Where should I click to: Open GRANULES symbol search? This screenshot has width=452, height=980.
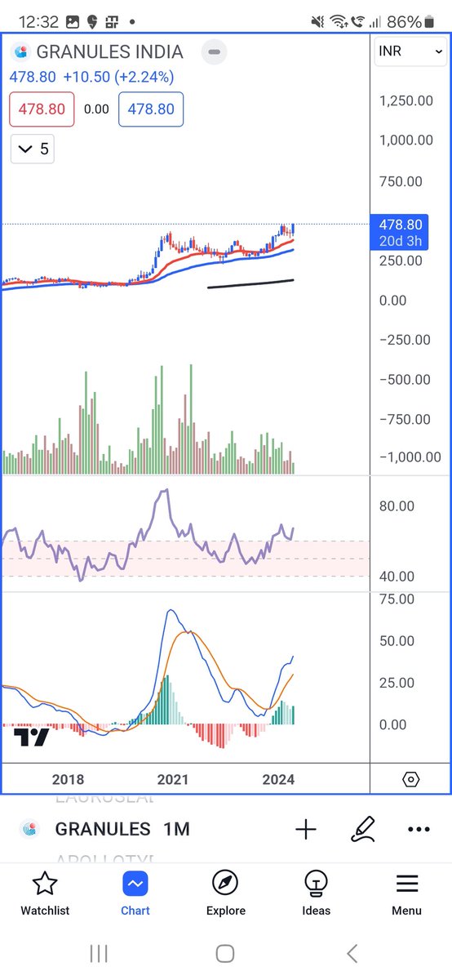103,830
